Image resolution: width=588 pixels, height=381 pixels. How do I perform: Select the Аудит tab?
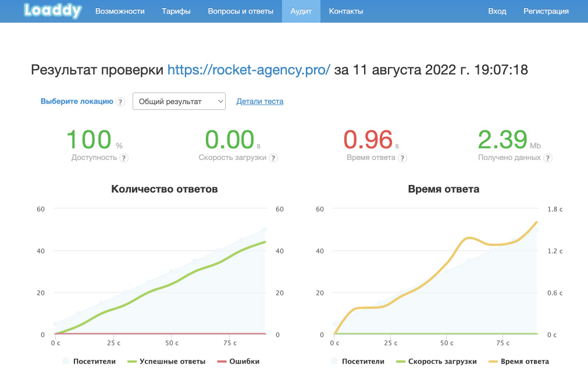pos(301,11)
